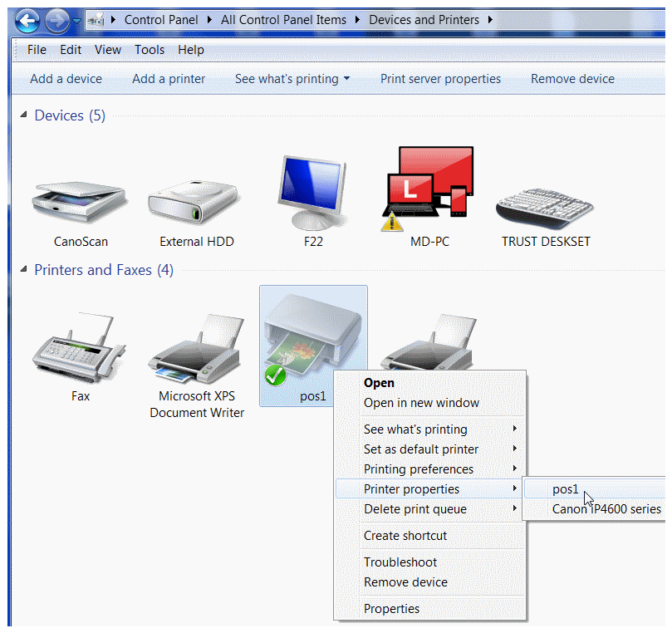Expand the All Control Panel Items breadcrumb arrow
The width and height of the screenshot is (672, 633).
point(357,20)
